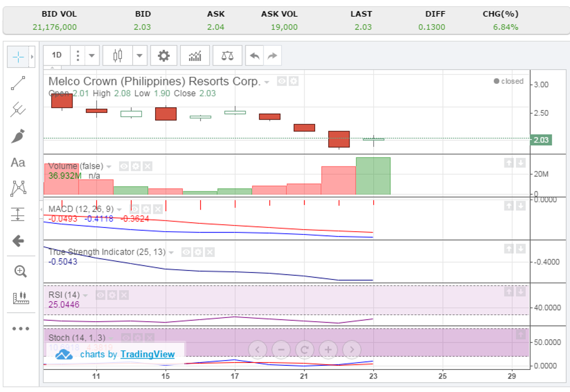Move True Strength pane down

[520, 249]
